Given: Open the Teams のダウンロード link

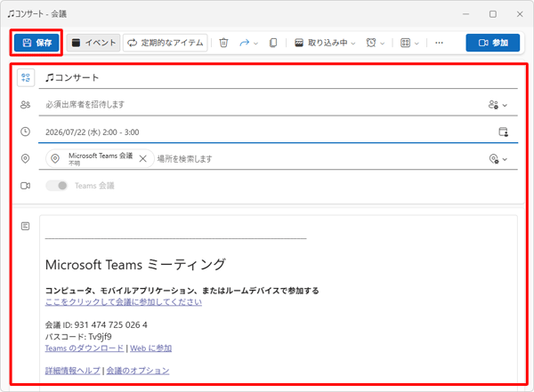Looking at the screenshot, I should (x=85, y=348).
